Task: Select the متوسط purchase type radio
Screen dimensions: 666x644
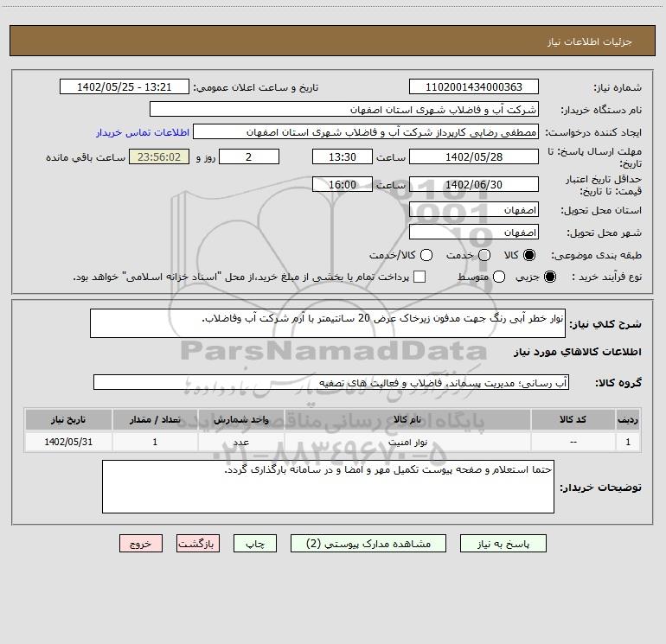Action: [x=499, y=277]
